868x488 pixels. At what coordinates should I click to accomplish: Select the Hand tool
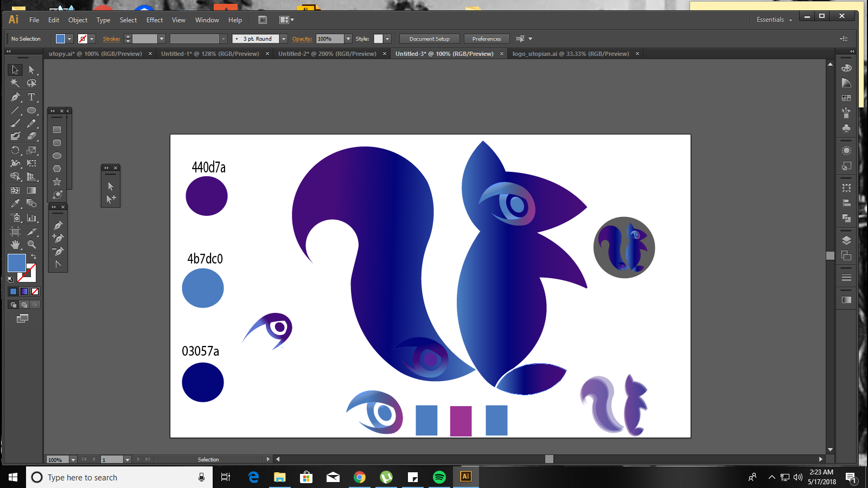coord(15,245)
